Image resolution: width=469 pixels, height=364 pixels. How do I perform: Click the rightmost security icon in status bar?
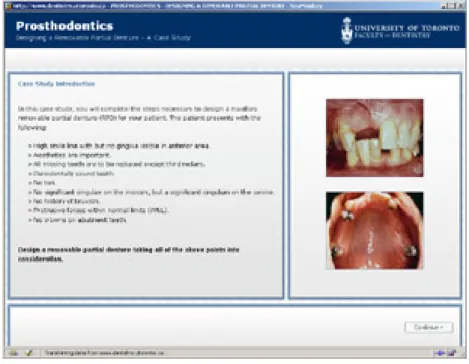[x=452, y=353]
